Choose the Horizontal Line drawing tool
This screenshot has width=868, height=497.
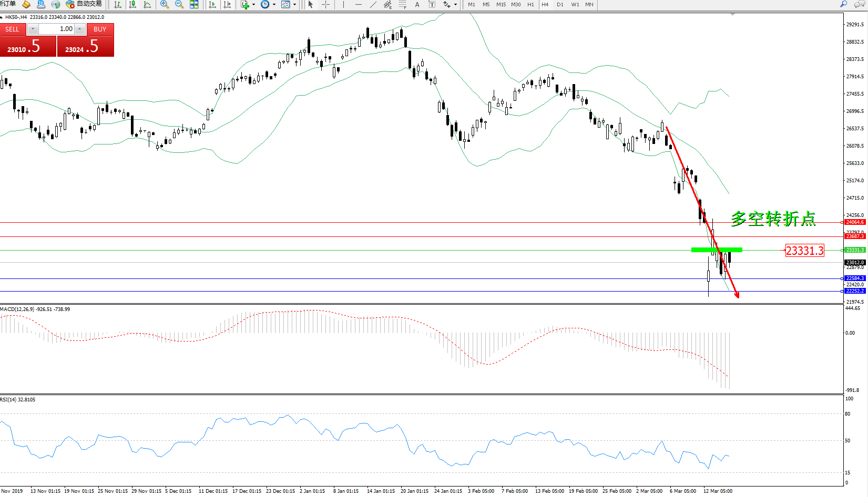pyautogui.click(x=358, y=5)
